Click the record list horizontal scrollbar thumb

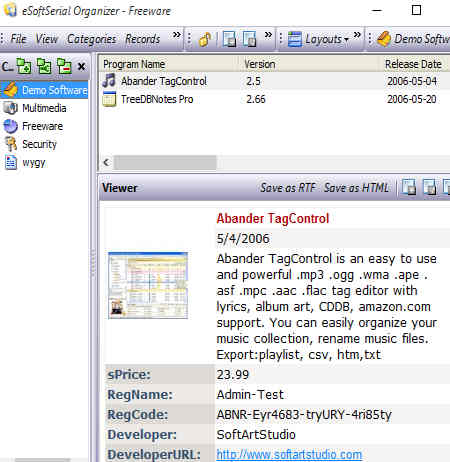tap(165, 162)
